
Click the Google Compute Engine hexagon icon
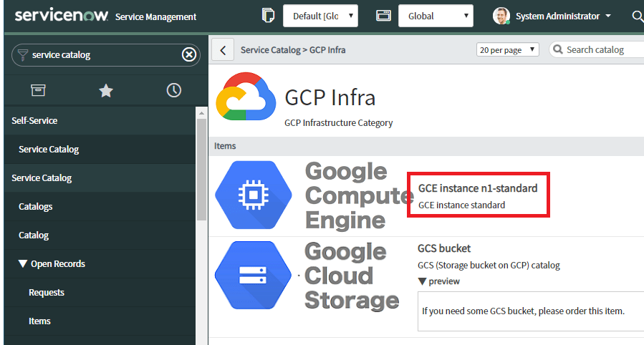coord(254,195)
